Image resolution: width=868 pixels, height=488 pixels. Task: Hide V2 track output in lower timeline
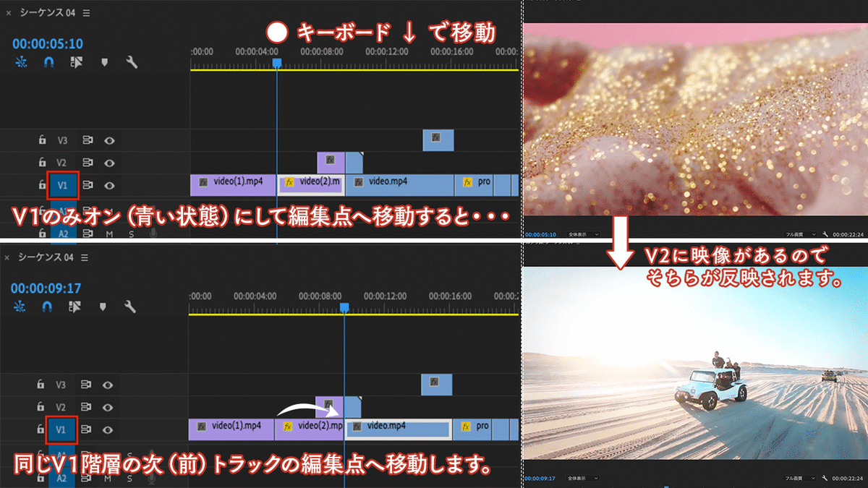tap(108, 407)
